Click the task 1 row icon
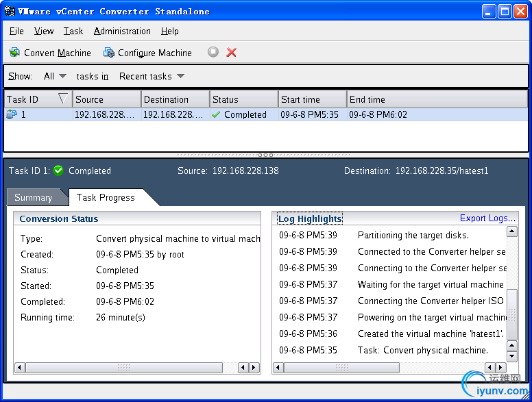Image resolution: width=532 pixels, height=402 pixels. click(x=12, y=114)
